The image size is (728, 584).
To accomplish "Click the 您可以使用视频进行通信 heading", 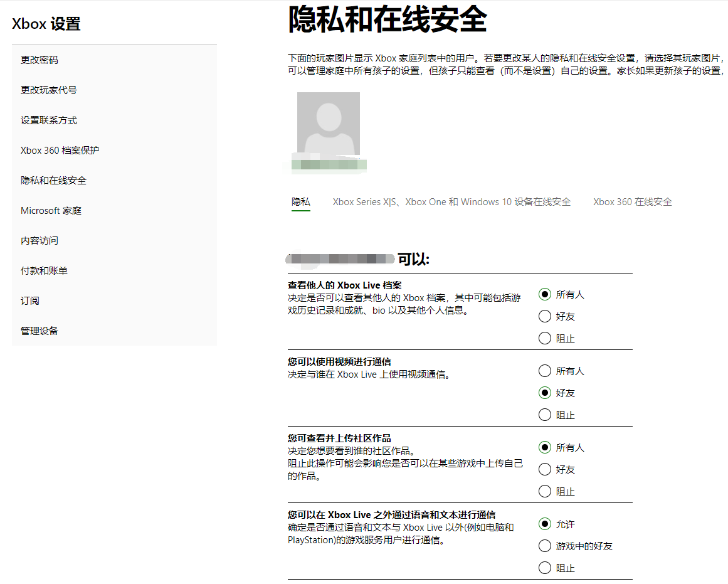I will coord(339,362).
